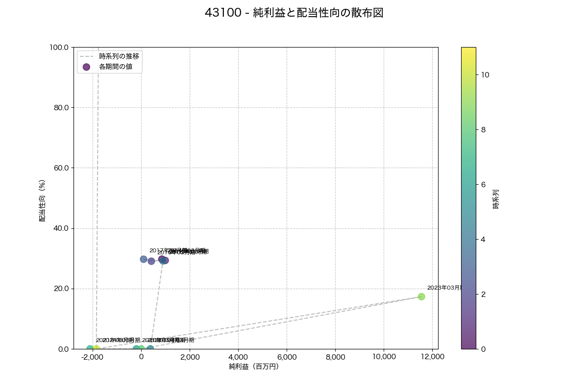588x392 pixels.
Task: Click the purple marker in the legend
Action: click(87, 67)
